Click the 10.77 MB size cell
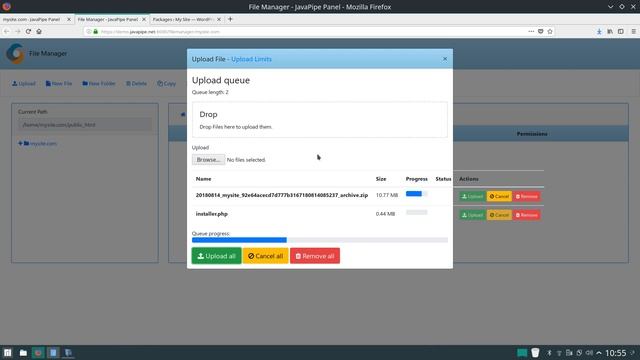 coord(387,195)
